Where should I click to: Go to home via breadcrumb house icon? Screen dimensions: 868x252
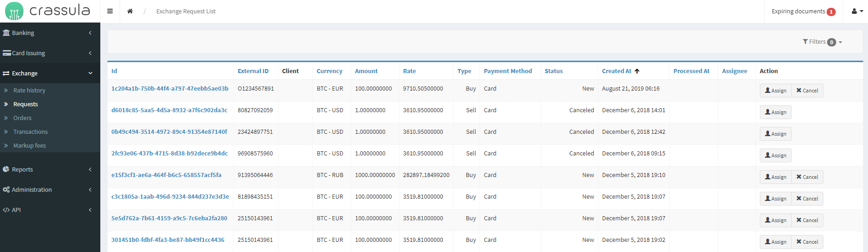[x=130, y=11]
